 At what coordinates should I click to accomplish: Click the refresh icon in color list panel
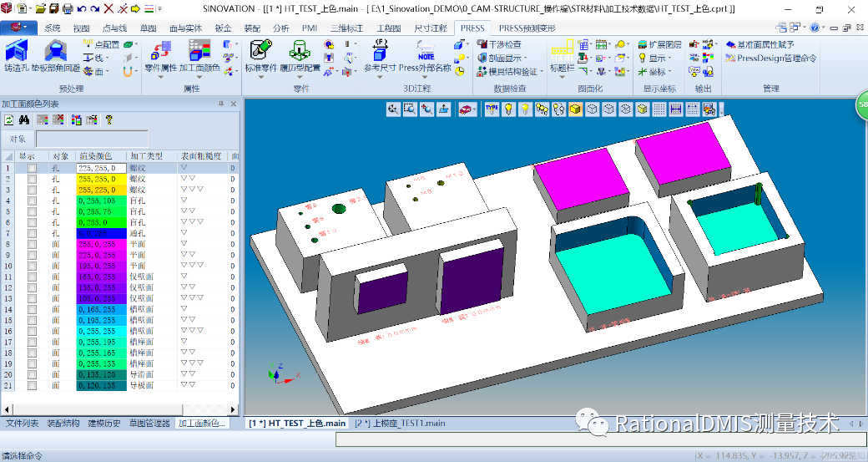[9, 119]
